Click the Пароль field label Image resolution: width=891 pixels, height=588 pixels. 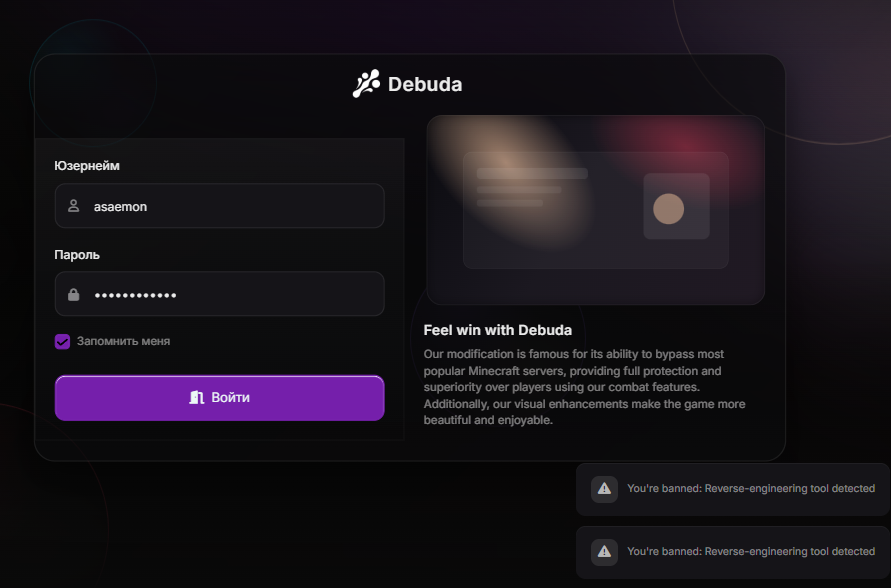[x=77, y=255]
